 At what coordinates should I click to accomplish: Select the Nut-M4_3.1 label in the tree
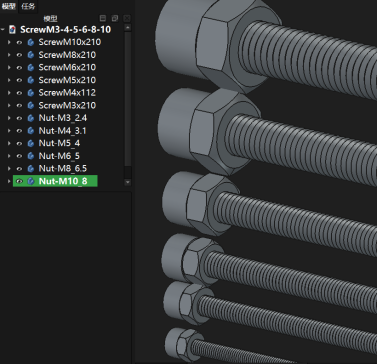point(62,131)
